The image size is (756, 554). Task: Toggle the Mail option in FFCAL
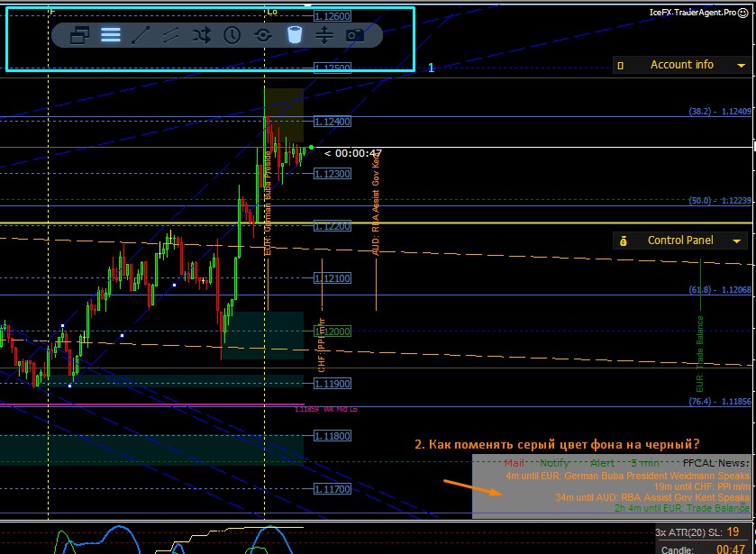coord(514,463)
